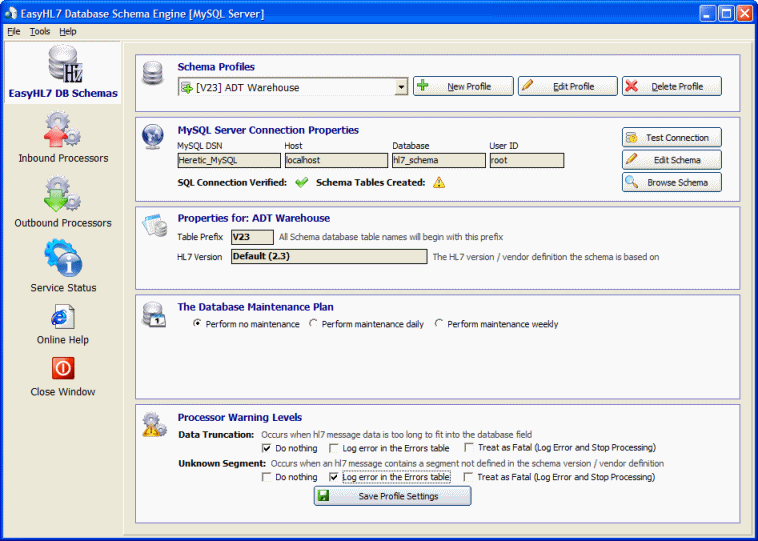Screen dimensions: 758x541
Task: Open the Schema Profiles dropdown arrow
Action: [401, 88]
